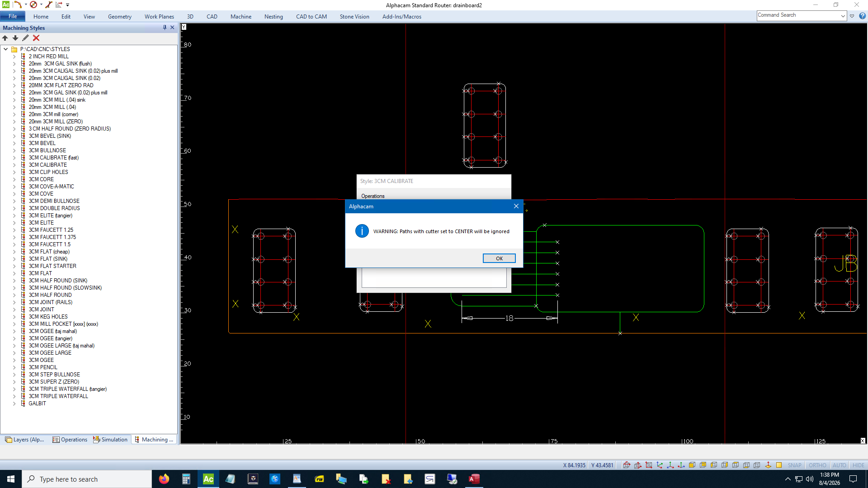Toggle SNAP mode in status bar

[794, 465]
